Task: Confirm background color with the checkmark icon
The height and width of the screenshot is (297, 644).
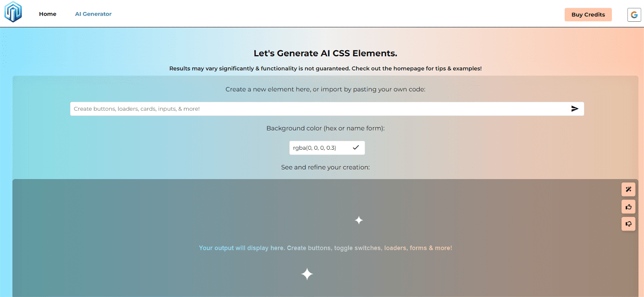Action: tap(356, 148)
